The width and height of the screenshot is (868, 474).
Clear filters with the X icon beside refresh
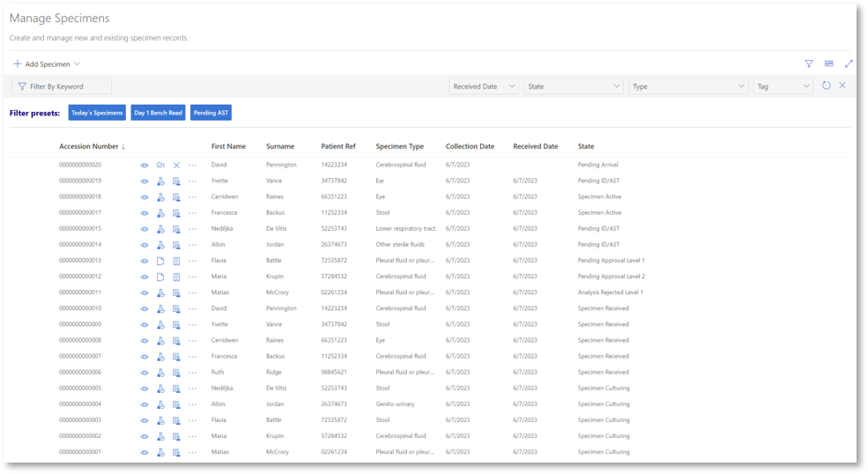point(842,85)
